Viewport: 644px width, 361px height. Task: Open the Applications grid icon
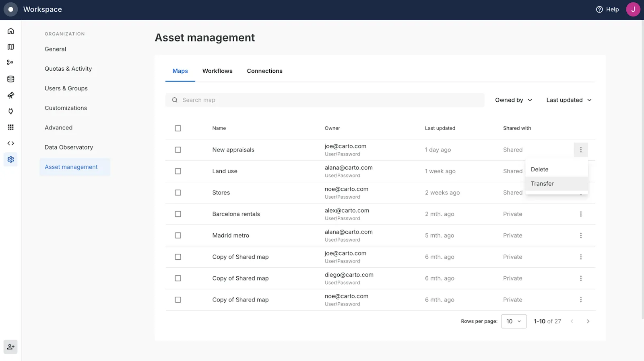point(11,127)
